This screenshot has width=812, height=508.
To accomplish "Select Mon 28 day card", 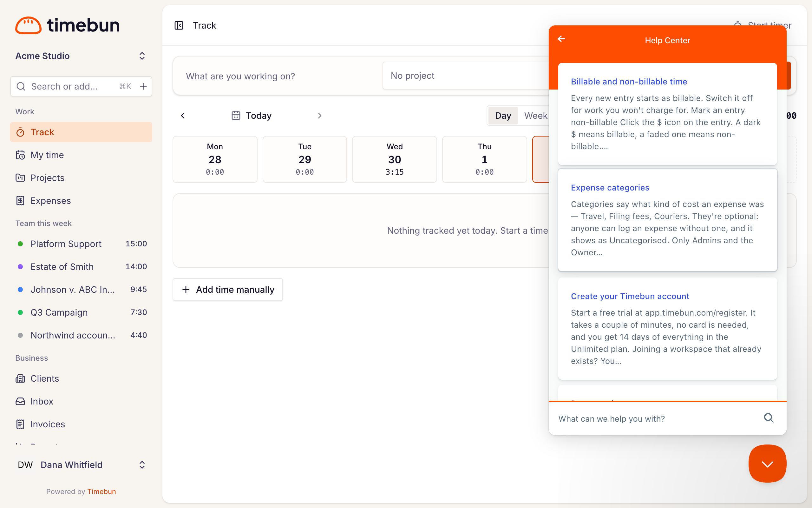I will click(x=215, y=159).
